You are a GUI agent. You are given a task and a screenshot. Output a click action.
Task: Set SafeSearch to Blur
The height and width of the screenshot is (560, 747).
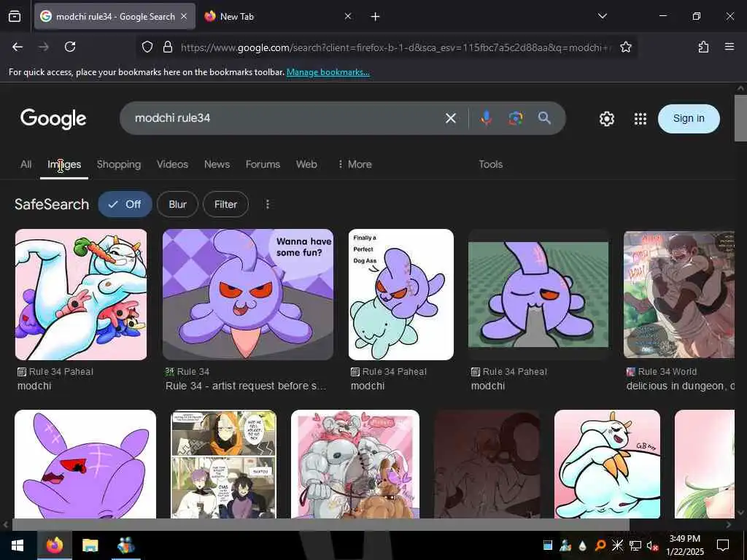177,204
